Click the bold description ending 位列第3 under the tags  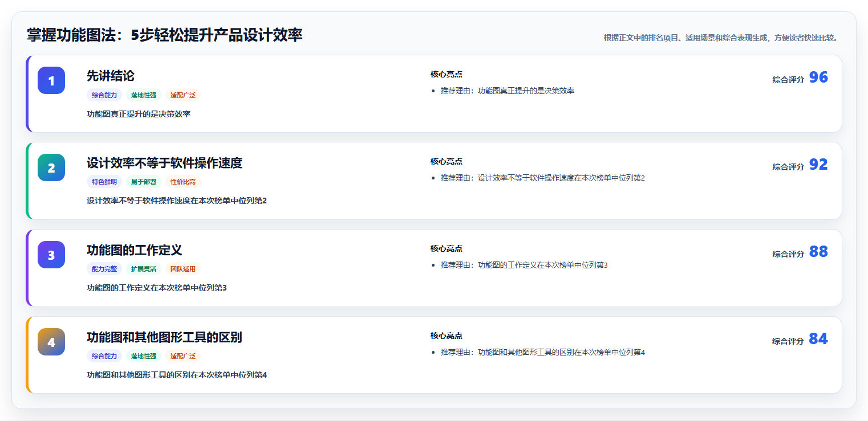[157, 288]
